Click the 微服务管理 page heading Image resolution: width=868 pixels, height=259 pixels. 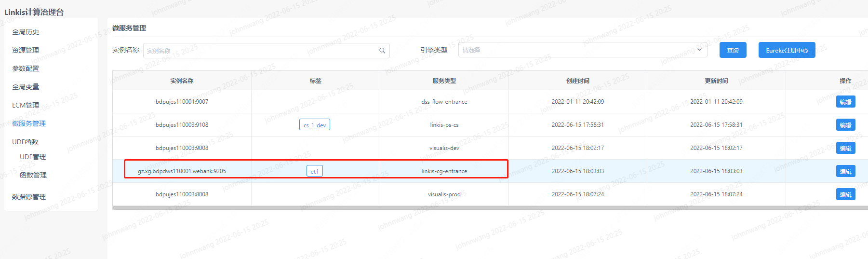click(x=129, y=28)
